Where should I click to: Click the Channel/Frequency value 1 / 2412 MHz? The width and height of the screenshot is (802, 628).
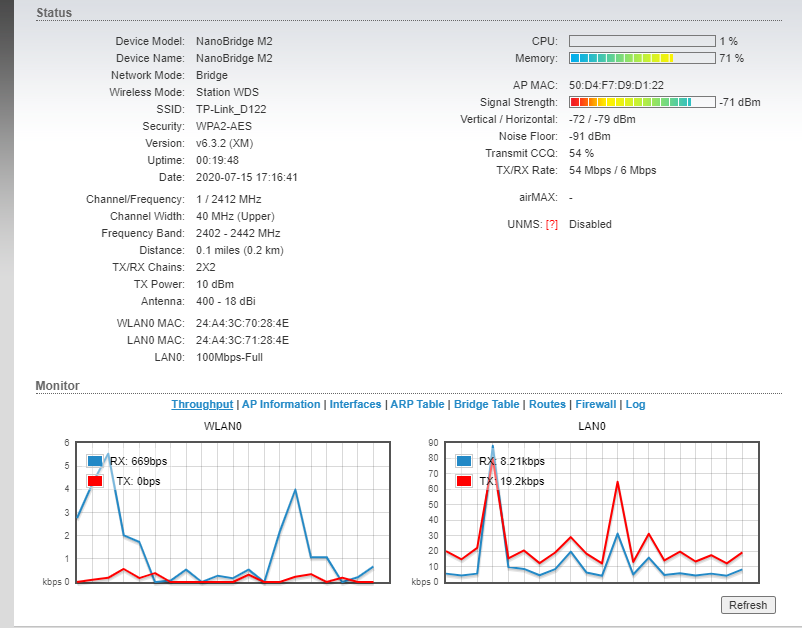(x=229, y=199)
